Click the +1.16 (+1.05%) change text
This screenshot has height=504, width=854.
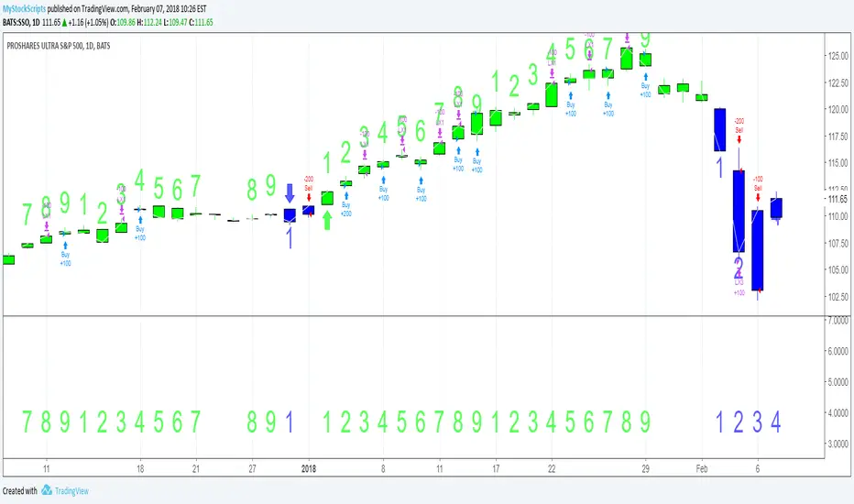[x=88, y=22]
